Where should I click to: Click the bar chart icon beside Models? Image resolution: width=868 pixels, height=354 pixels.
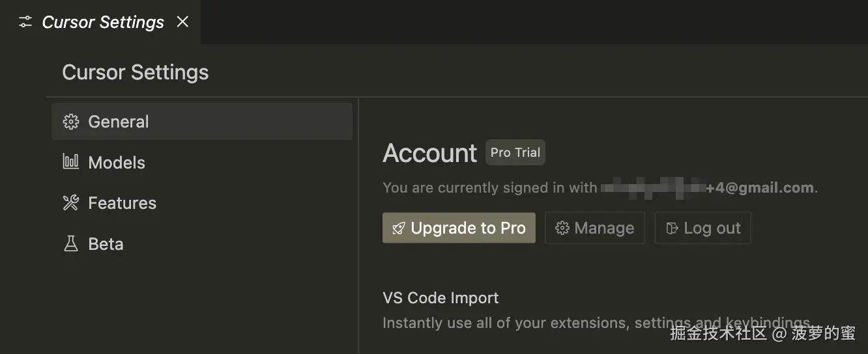pyautogui.click(x=70, y=161)
